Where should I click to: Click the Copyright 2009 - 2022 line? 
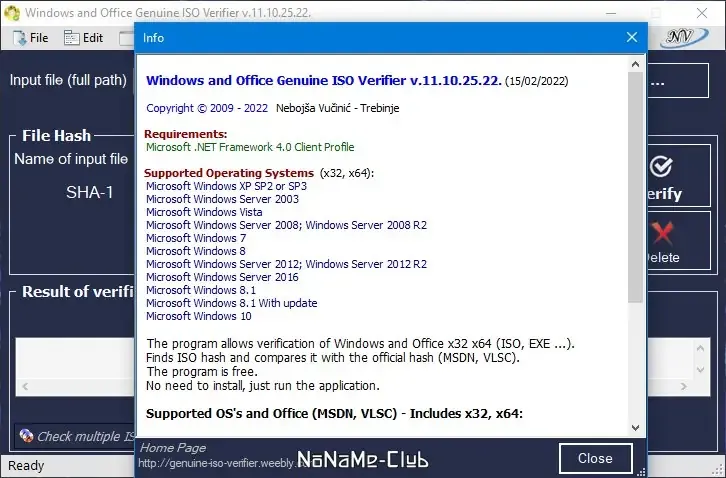(x=273, y=108)
